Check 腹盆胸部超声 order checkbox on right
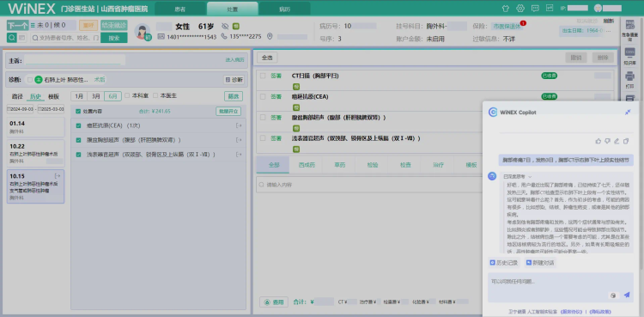644x317 pixels. tap(263, 118)
